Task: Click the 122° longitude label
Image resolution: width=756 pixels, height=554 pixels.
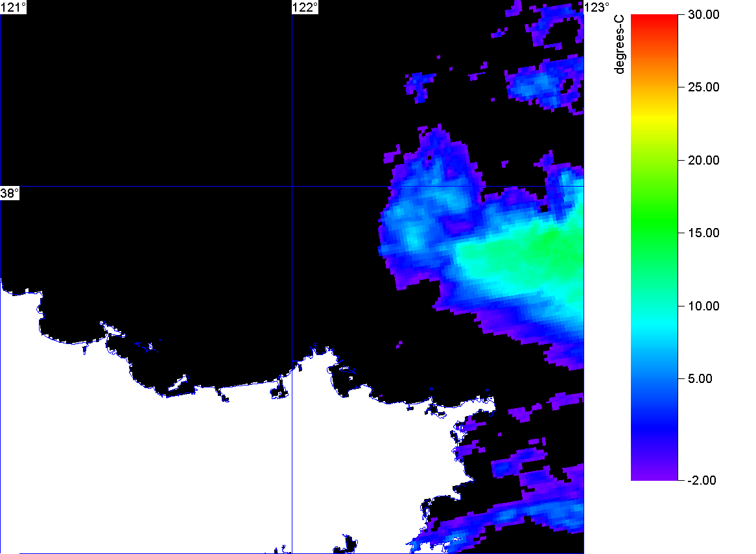Action: (305, 7)
